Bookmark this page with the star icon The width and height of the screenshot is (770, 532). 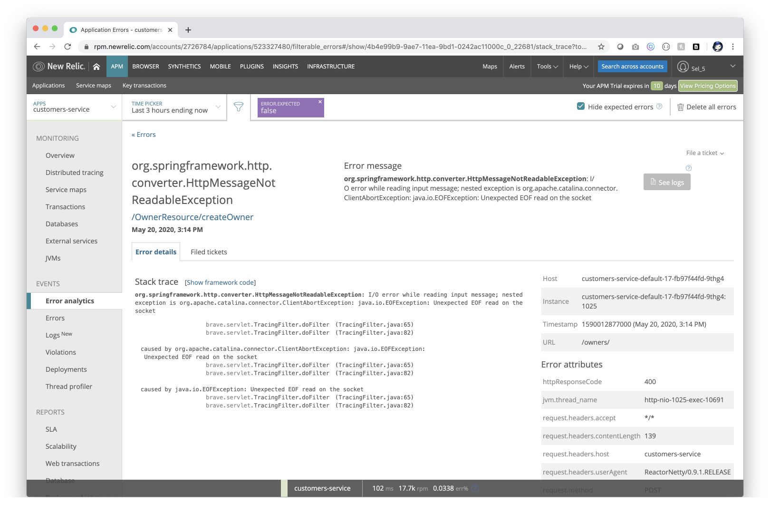tap(601, 47)
